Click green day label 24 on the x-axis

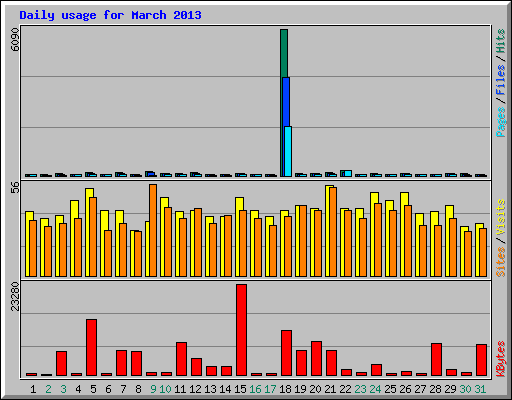(375, 389)
